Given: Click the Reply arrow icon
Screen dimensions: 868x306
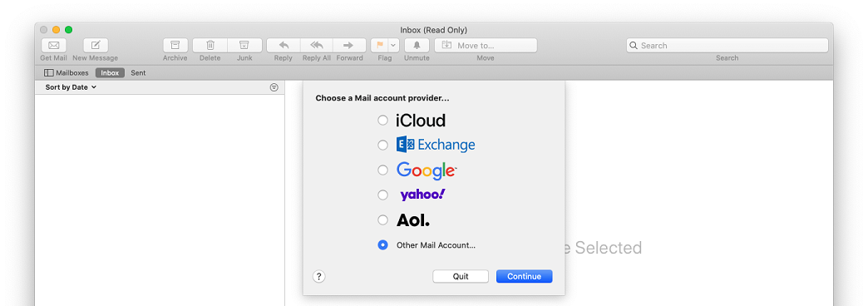Looking at the screenshot, I should click(x=284, y=46).
